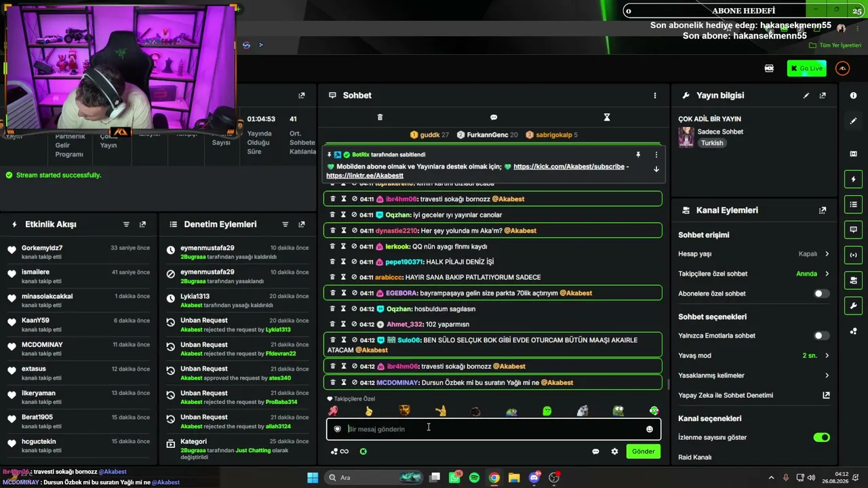This screenshot has height=488, width=868.
Task: Click the hourglass icon in the chat toolbar
Action: click(607, 117)
